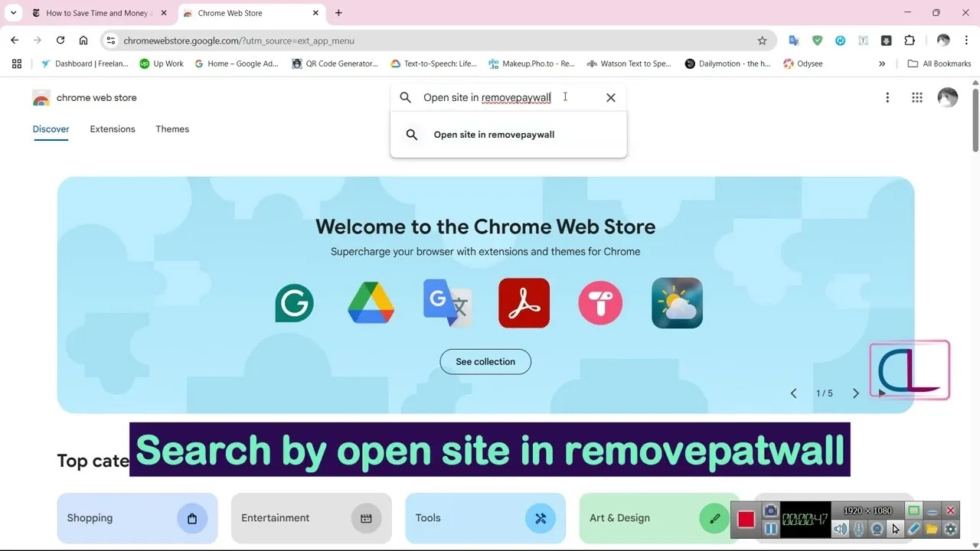
Task: Pause the screen recording
Action: pyautogui.click(x=771, y=529)
